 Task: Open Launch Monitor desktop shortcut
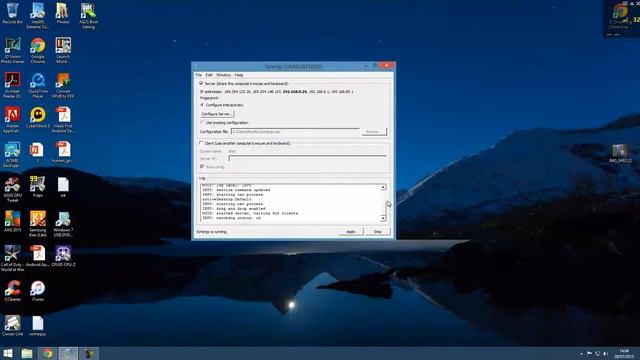click(63, 50)
